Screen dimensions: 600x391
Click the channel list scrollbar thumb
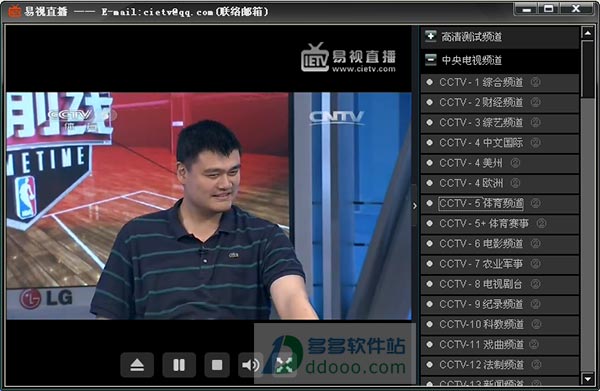pyautogui.click(x=587, y=70)
